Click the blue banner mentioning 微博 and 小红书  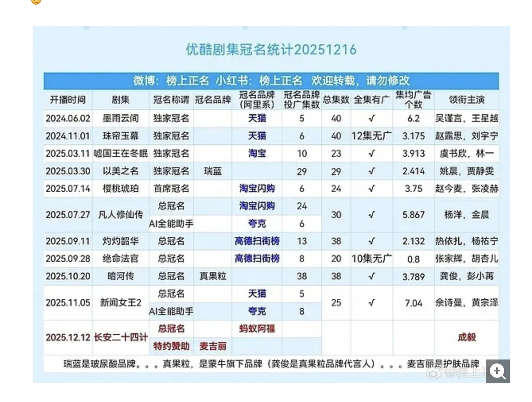[272, 81]
